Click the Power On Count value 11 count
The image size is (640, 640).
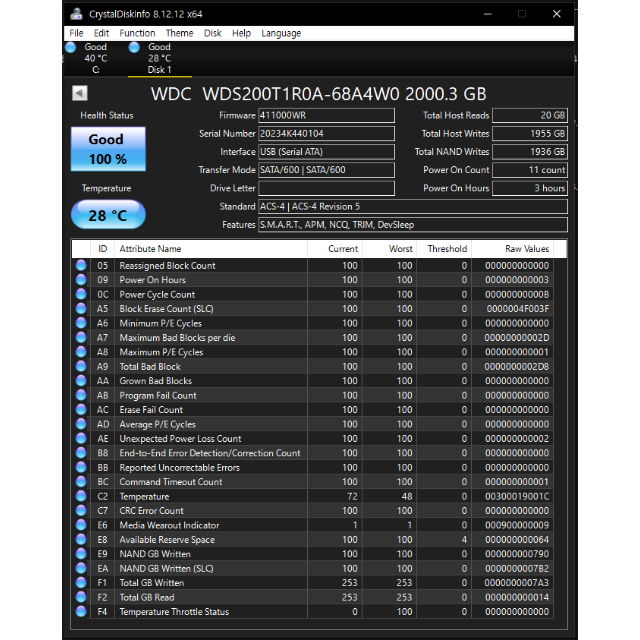pos(530,170)
